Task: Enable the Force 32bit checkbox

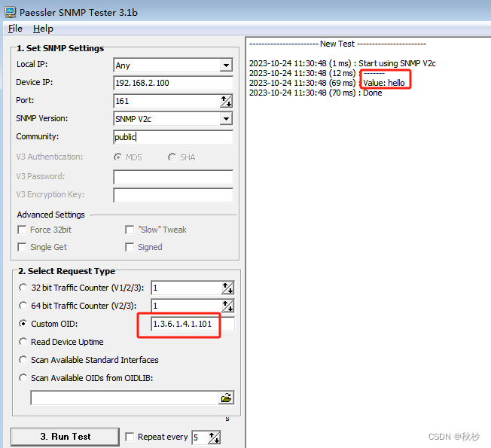Action: tap(22, 230)
